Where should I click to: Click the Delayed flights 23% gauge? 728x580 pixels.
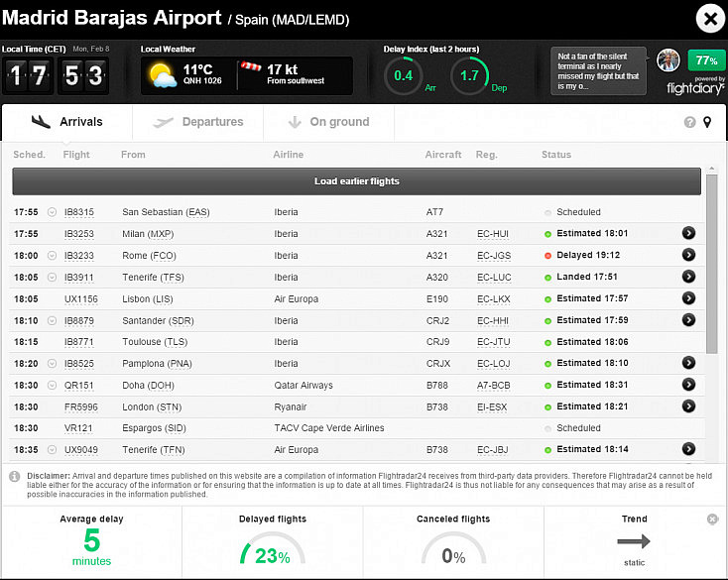click(x=273, y=548)
